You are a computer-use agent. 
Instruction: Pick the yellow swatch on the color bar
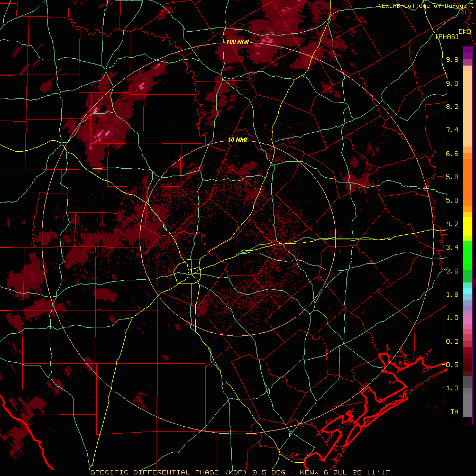point(467,226)
